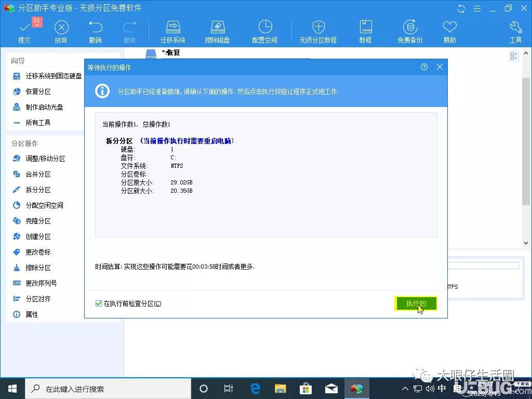Open the 工具 wrench icon

515,31
